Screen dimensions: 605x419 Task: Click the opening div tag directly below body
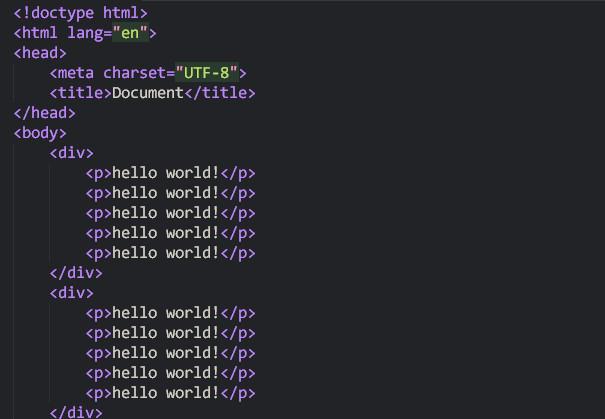coord(72,153)
